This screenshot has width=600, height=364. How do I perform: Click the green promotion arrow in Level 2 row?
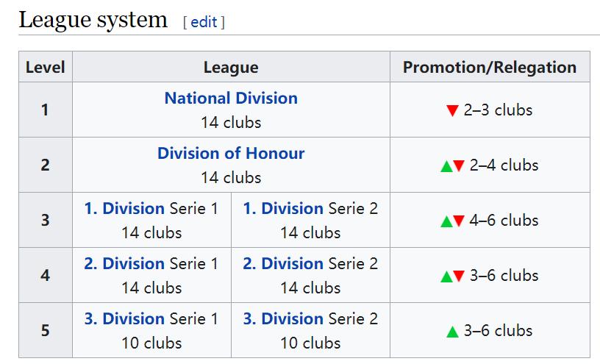point(446,166)
